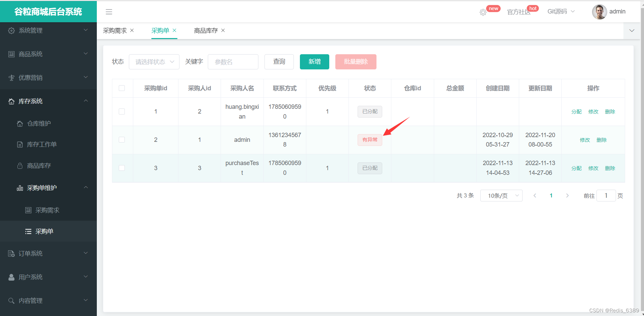Click the 商品系统 sidebar icon
The height and width of the screenshot is (316, 644).
point(11,54)
